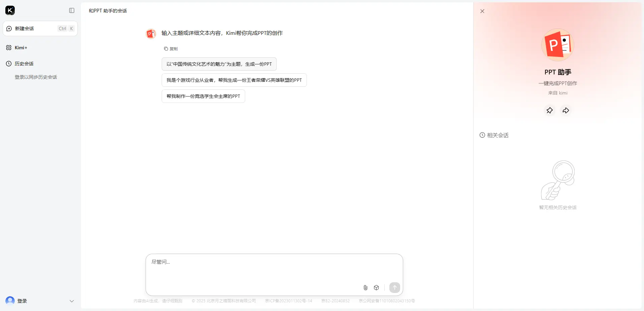The height and width of the screenshot is (311, 644).
Task: Click the 复制 copy button
Action: tap(171, 49)
